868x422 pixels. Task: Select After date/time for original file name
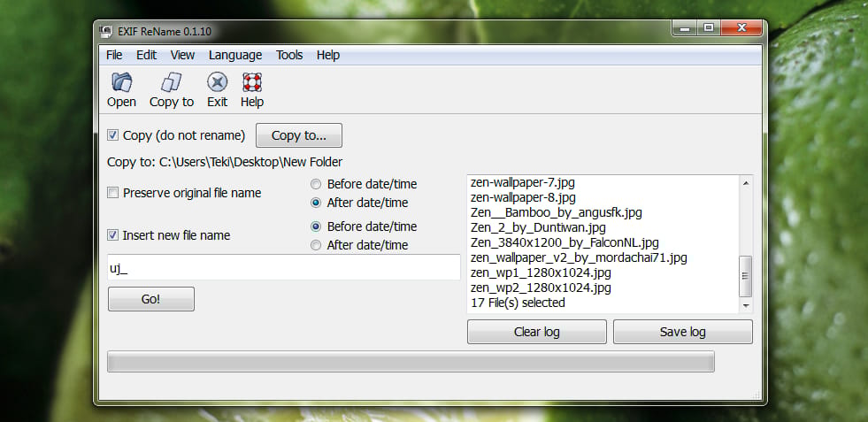[x=316, y=203]
